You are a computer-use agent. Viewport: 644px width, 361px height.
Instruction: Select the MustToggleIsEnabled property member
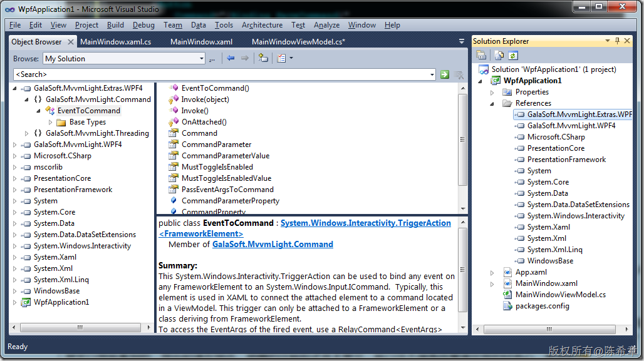217,167
